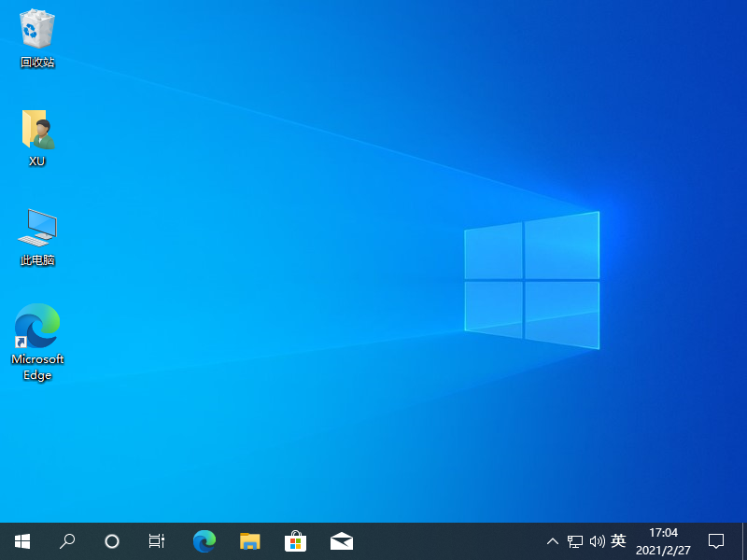This screenshot has height=560, width=747.
Task: Open Windows Search from the taskbar
Action: [66, 540]
